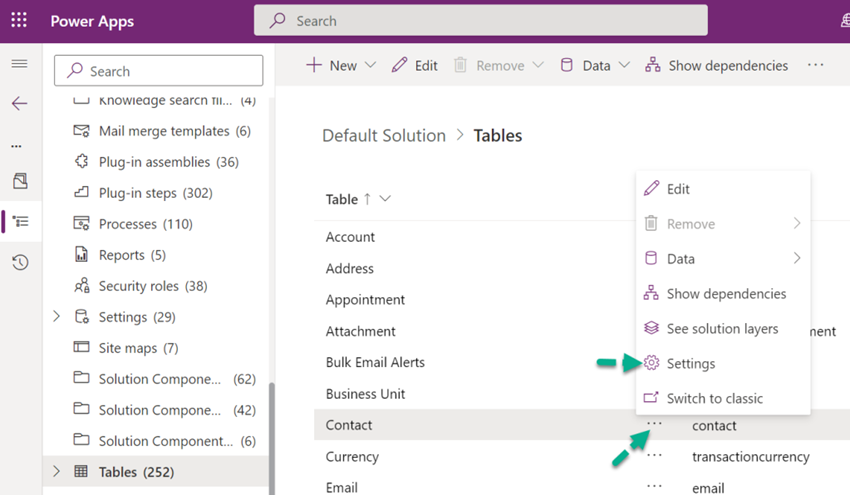Open Reports (5)

tap(120, 254)
